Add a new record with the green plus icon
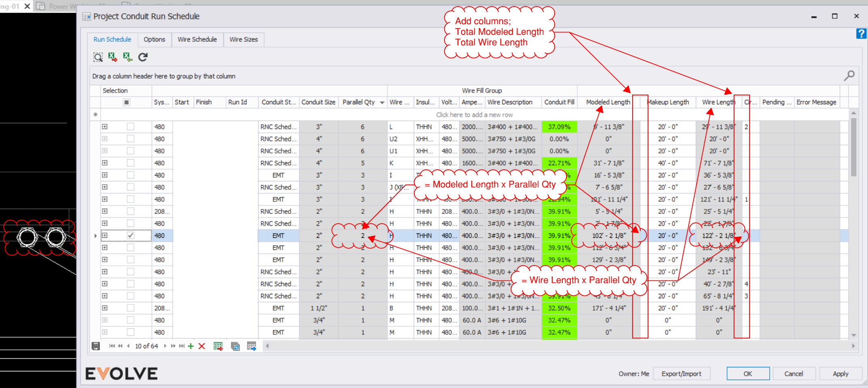This screenshot has height=388, width=868. (190, 346)
